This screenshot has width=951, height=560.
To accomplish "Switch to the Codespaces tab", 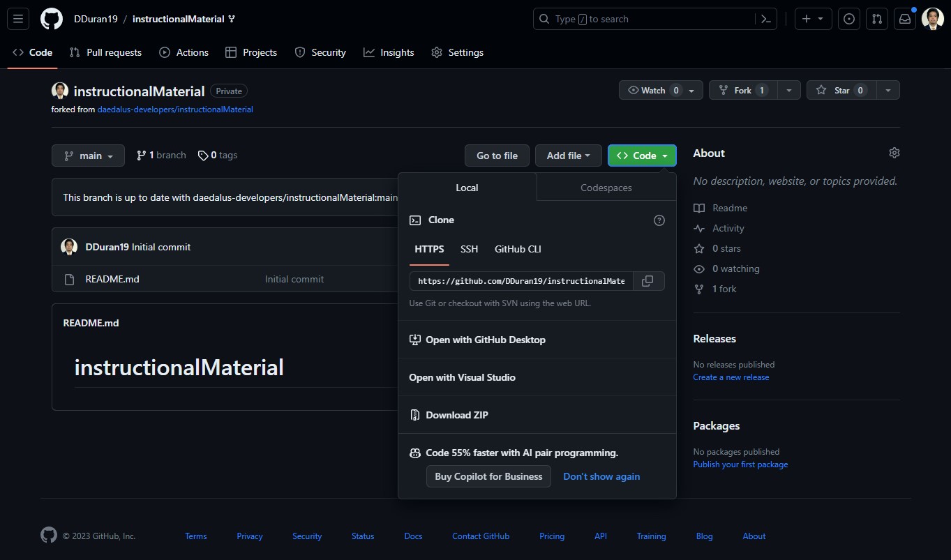I will pos(606,188).
